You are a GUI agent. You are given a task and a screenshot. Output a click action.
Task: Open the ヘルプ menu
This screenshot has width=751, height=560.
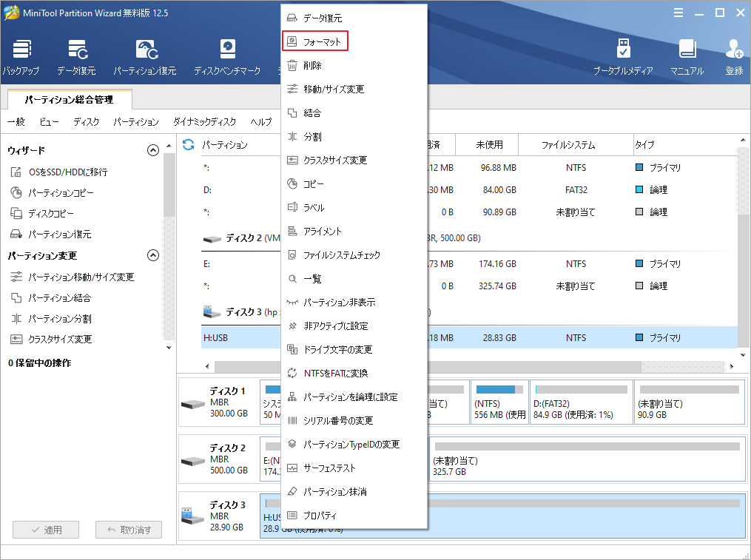pos(261,121)
